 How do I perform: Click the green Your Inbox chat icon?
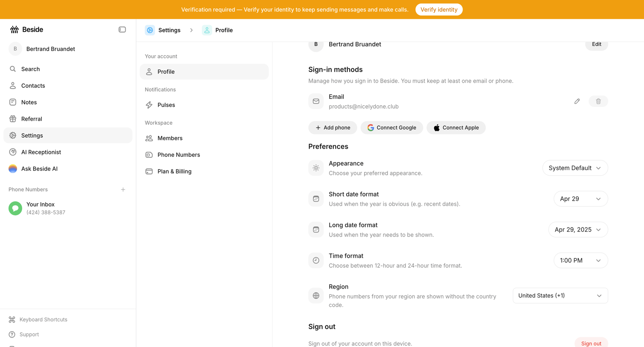tap(15, 208)
